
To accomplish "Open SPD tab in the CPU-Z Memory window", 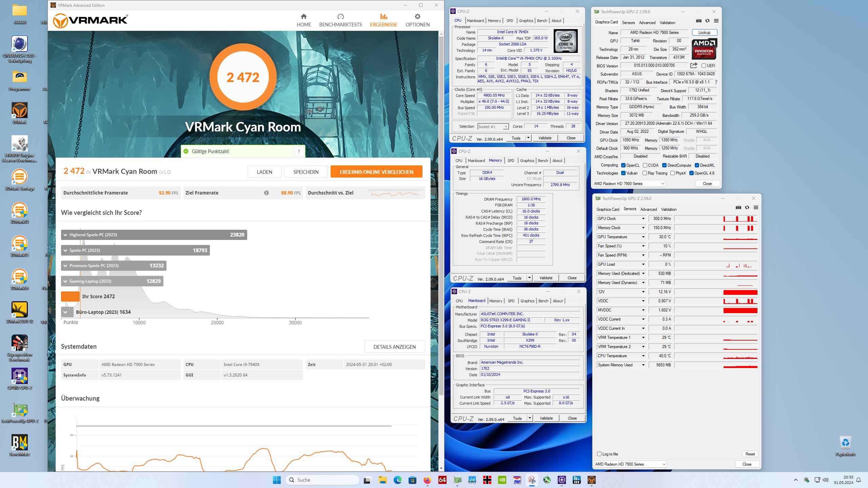I will coord(511,161).
